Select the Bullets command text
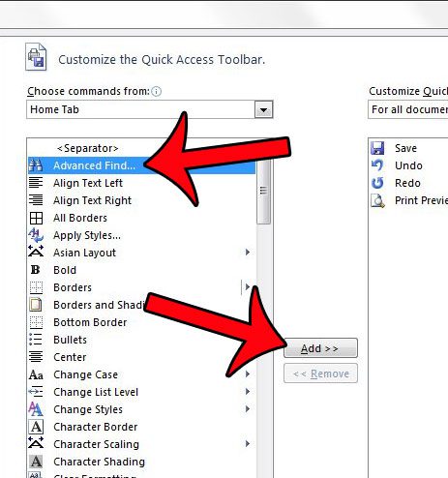 click(70, 340)
